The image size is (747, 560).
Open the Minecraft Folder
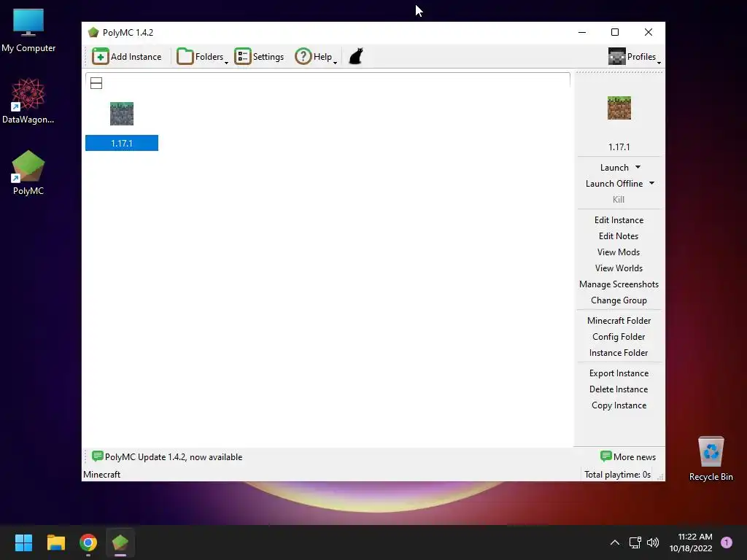point(619,321)
